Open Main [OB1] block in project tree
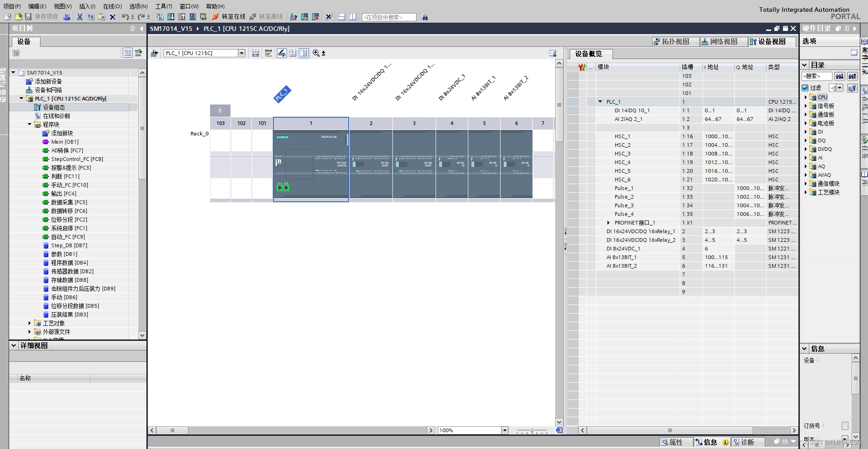This screenshot has width=868, height=449. tap(65, 142)
